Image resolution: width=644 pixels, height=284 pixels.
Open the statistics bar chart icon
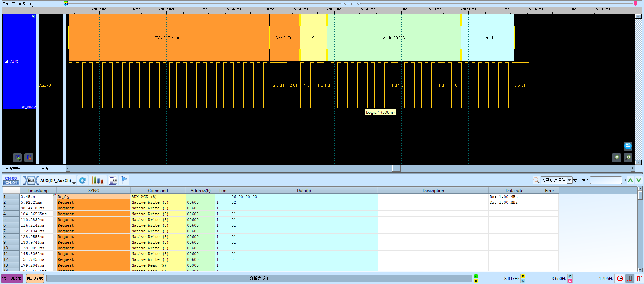point(98,181)
